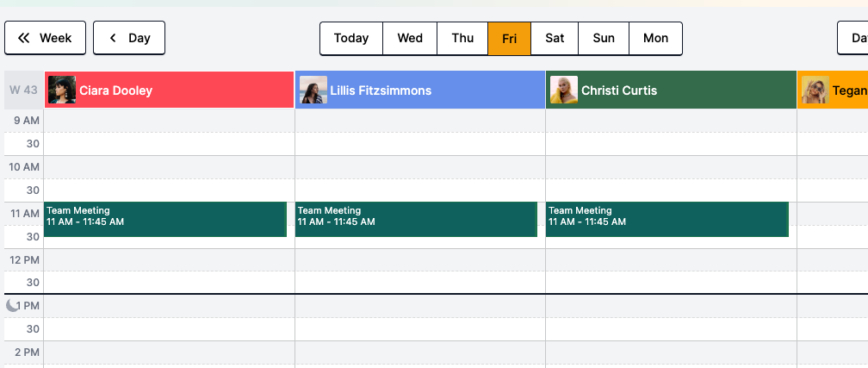Click Christi Curtis' avatar photo
Screen dimensions: 868x368
coord(564,90)
